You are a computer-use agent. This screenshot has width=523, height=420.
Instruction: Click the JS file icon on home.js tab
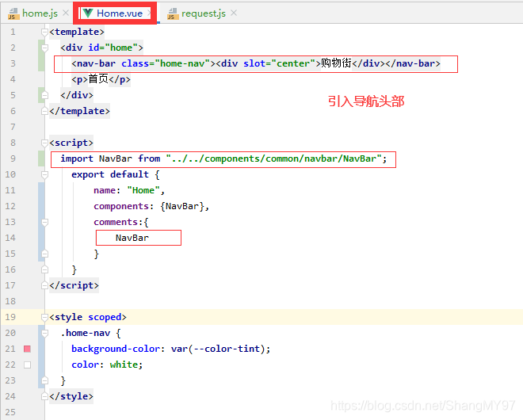[13, 13]
